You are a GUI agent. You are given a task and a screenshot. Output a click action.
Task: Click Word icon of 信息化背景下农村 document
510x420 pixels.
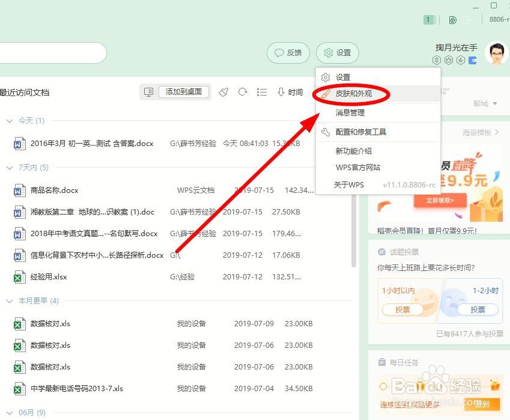point(19,255)
